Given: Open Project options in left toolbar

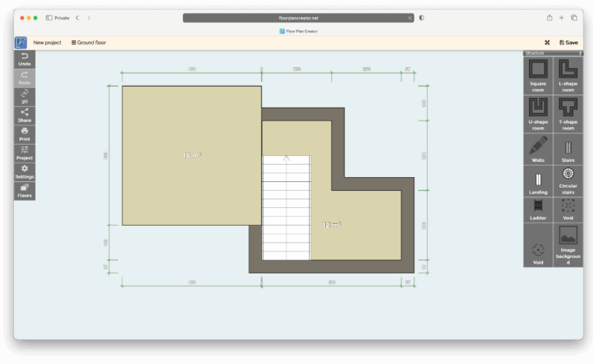Looking at the screenshot, I should (24, 153).
